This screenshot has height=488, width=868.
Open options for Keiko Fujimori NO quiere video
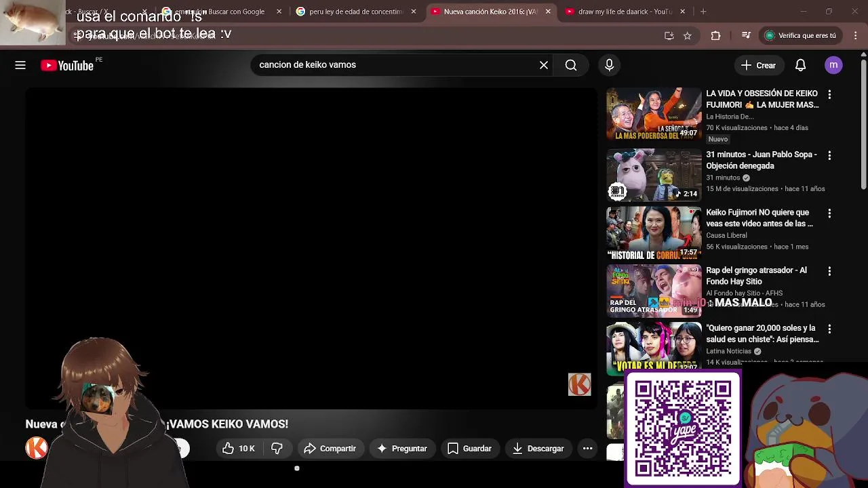[829, 213]
